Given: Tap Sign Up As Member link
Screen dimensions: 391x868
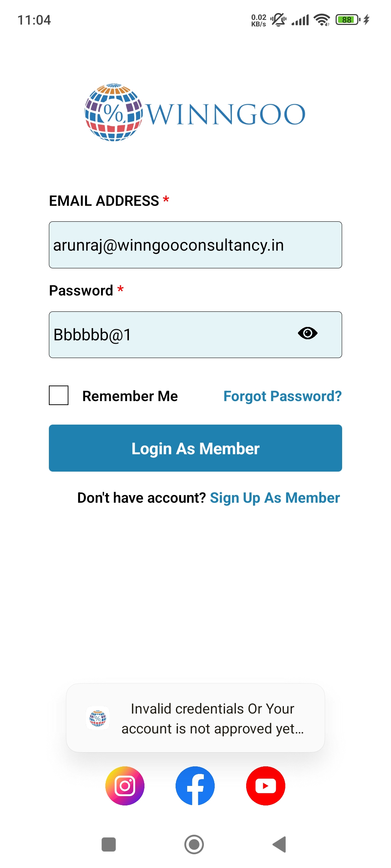Looking at the screenshot, I should (275, 498).
